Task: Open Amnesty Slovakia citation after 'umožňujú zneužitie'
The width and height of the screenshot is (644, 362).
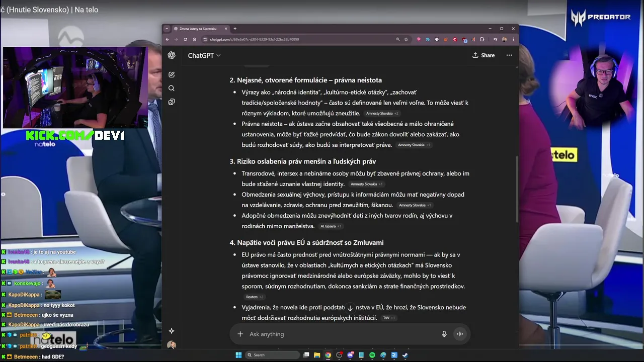Action: click(382, 114)
